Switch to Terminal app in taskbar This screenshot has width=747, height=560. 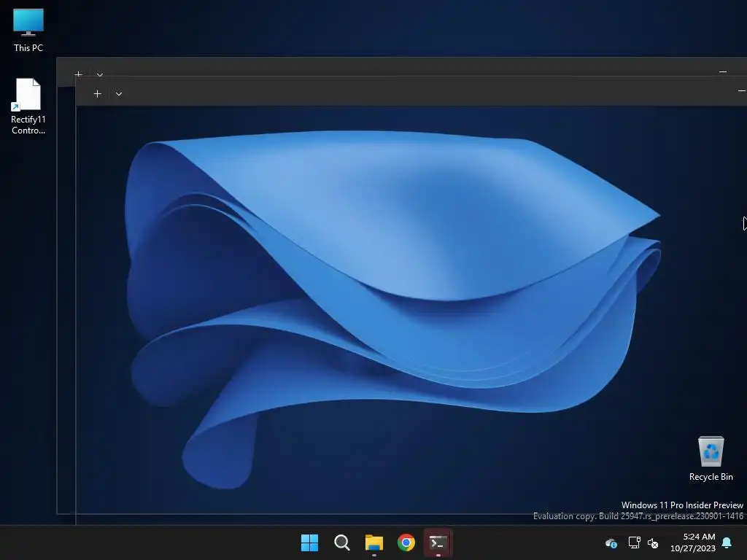pyautogui.click(x=438, y=542)
